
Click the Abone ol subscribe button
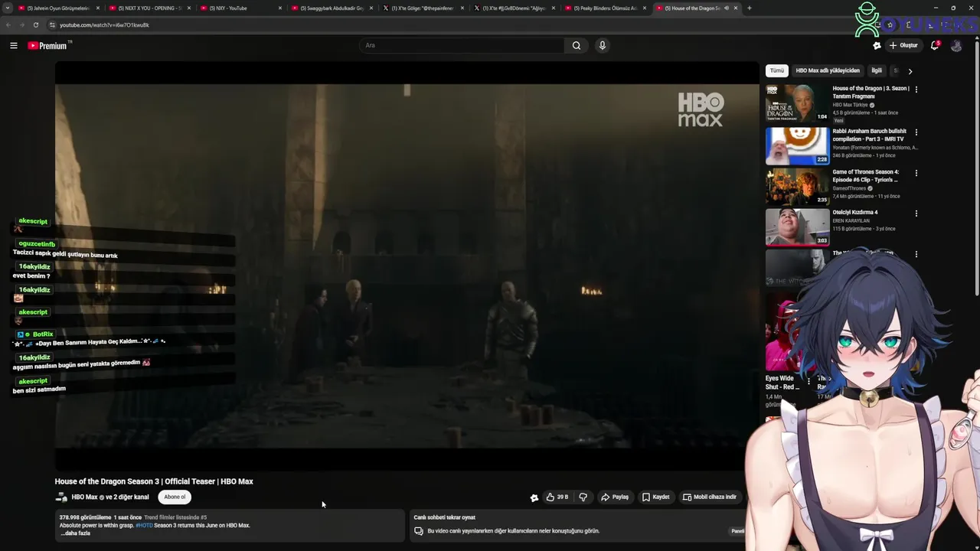pos(175,497)
